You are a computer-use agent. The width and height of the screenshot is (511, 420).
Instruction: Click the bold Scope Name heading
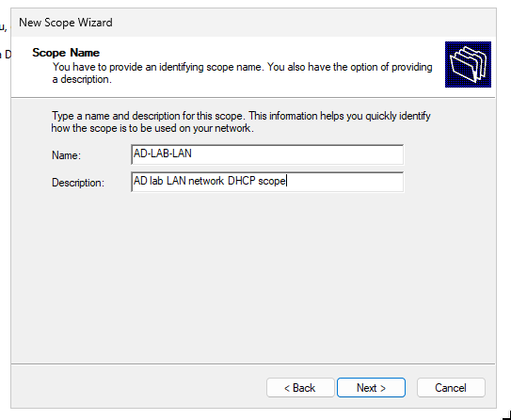(66, 53)
